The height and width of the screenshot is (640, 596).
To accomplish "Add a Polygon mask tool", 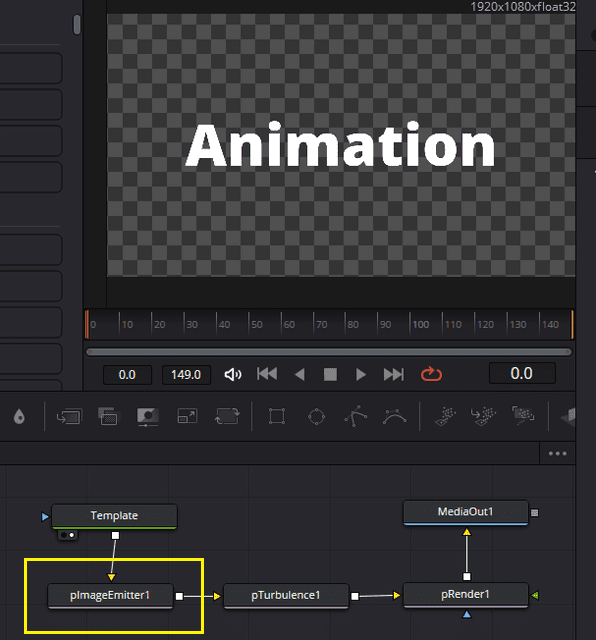I will tap(356, 416).
